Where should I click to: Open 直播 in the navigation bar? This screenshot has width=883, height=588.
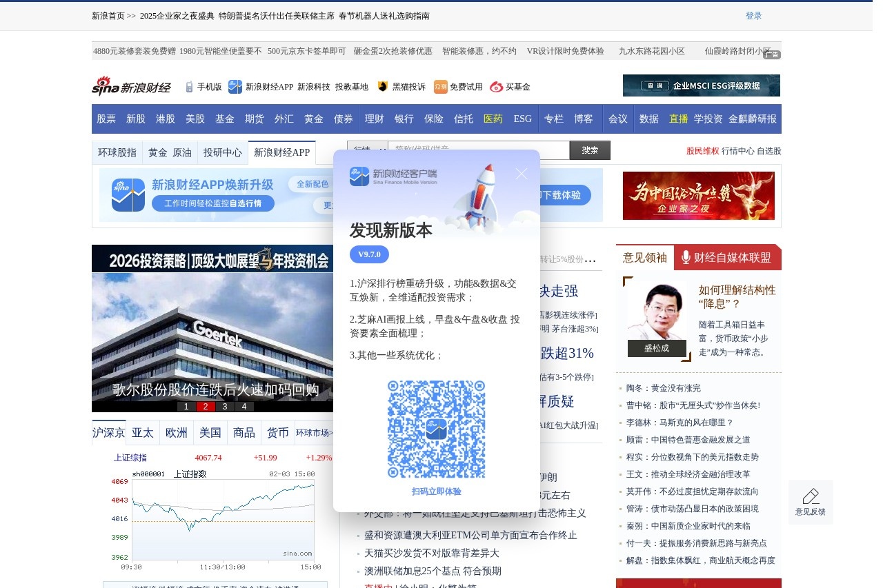point(679,119)
